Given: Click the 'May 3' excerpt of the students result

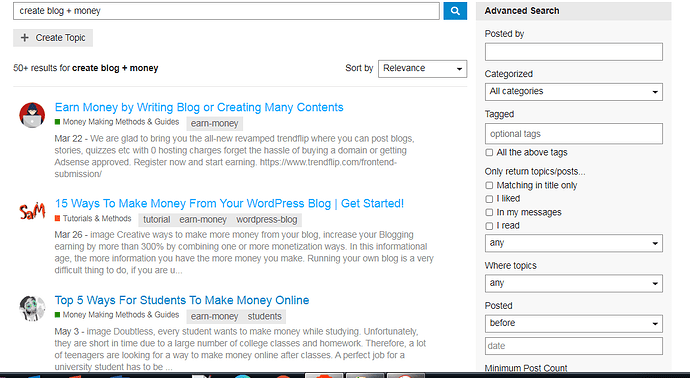Looking at the screenshot, I should pos(240,349).
